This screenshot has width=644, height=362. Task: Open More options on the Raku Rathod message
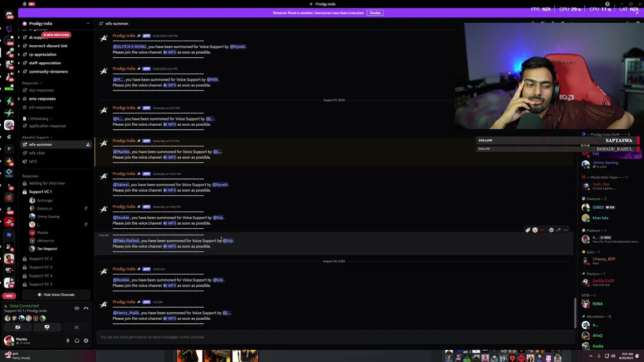[566, 230]
